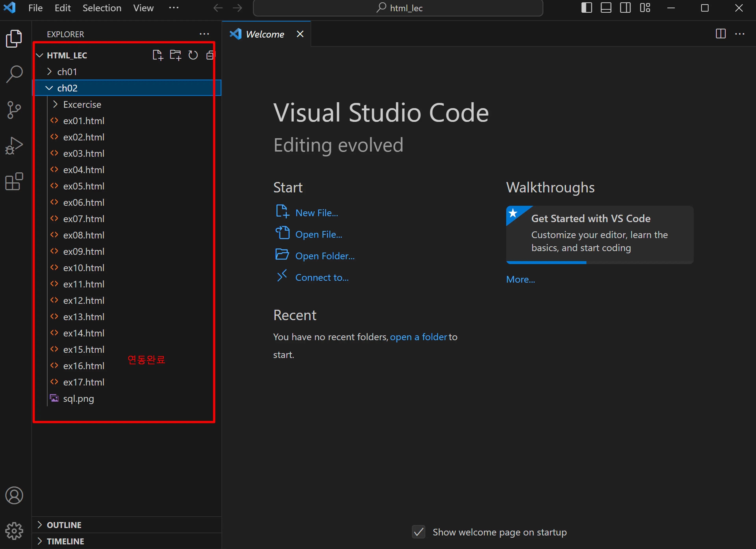Open Get Started with VS Code walkthrough
The image size is (756, 549).
coord(600,235)
